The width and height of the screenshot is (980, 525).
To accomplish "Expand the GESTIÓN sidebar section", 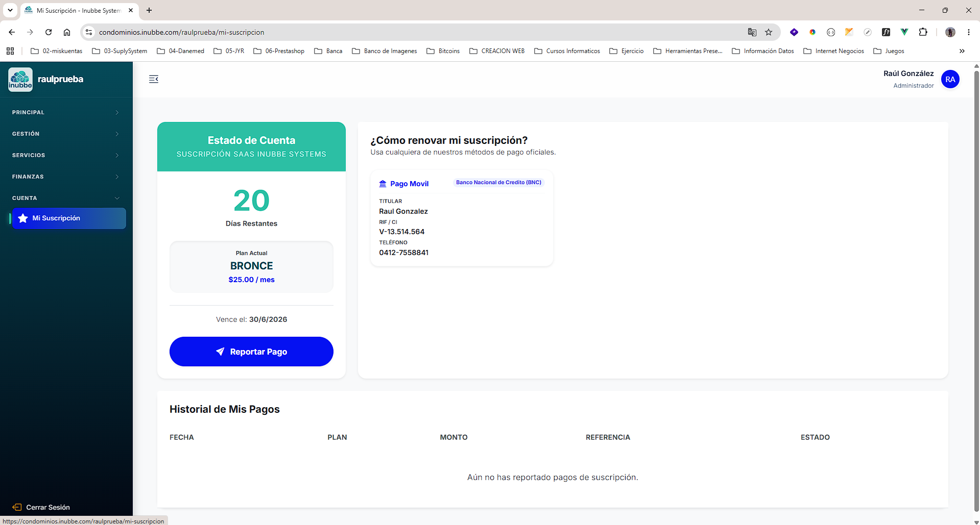I will 66,134.
